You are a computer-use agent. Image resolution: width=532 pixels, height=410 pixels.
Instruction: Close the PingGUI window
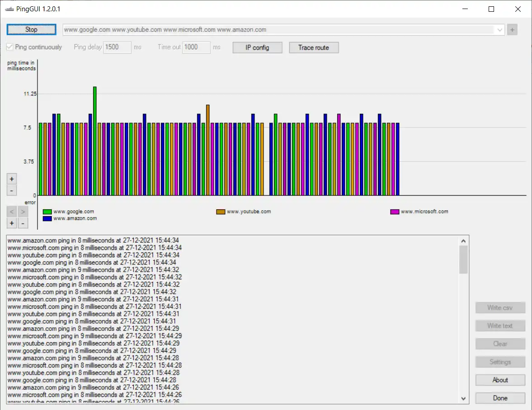click(518, 9)
